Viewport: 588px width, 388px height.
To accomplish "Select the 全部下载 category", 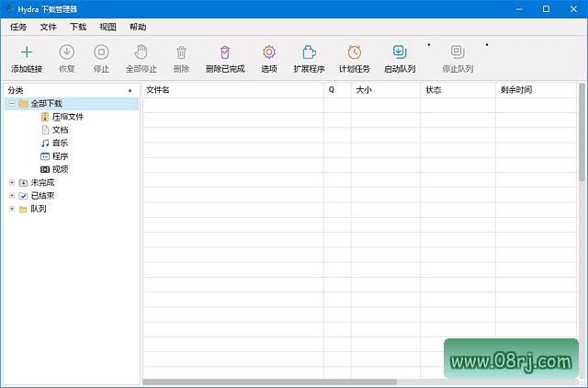I will click(x=46, y=103).
